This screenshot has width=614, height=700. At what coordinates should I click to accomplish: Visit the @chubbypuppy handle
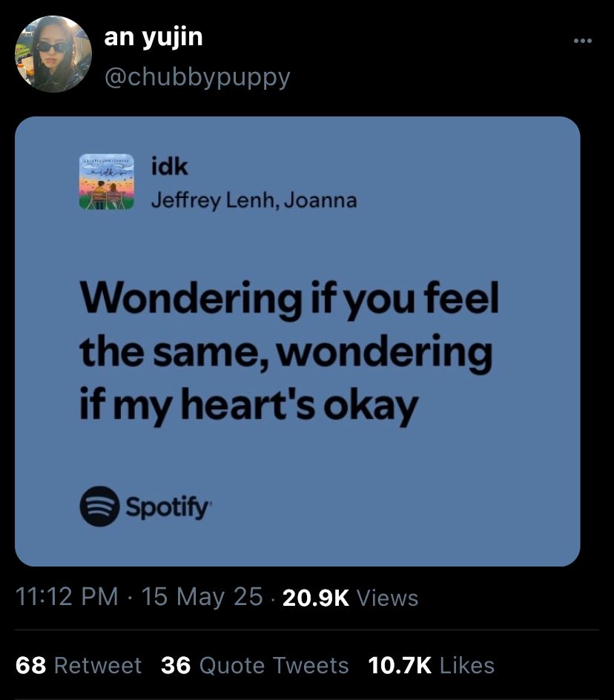[197, 78]
